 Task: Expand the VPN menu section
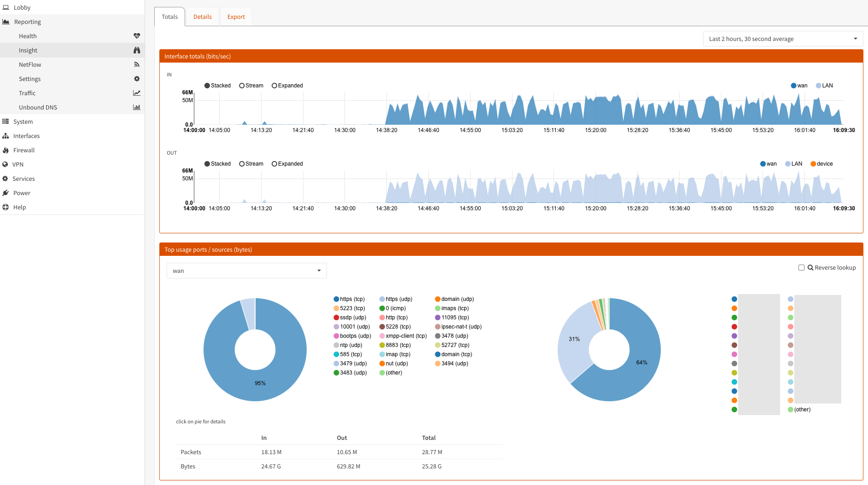click(x=72, y=164)
